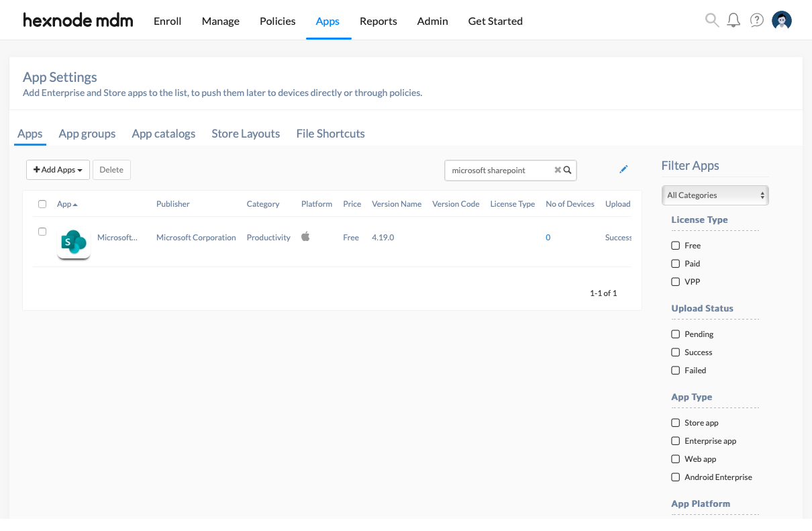Viewport: 812px width, 531px height.
Task: Go to the Enroll menu
Action: pyautogui.click(x=168, y=21)
